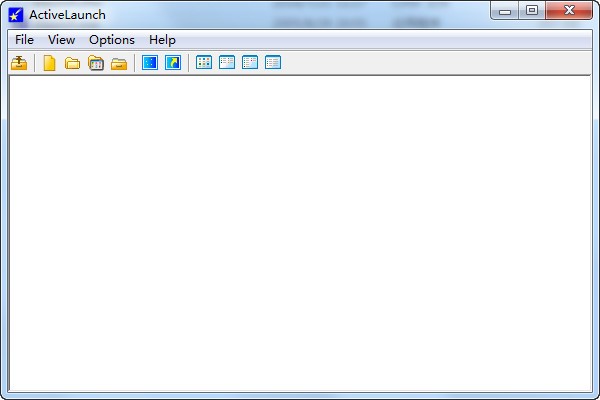Click the blue shortcut arrow toolbar icon
The image size is (600, 400).
pyautogui.click(x=173, y=63)
